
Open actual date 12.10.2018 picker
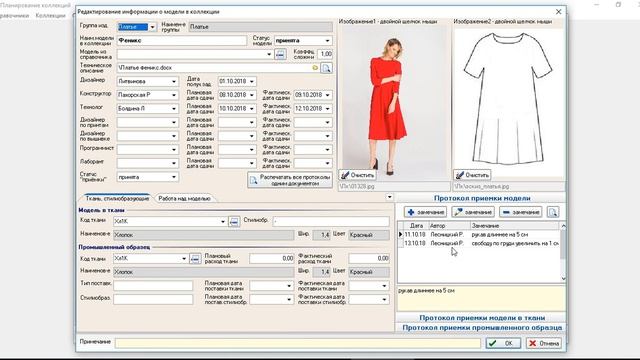327,109
